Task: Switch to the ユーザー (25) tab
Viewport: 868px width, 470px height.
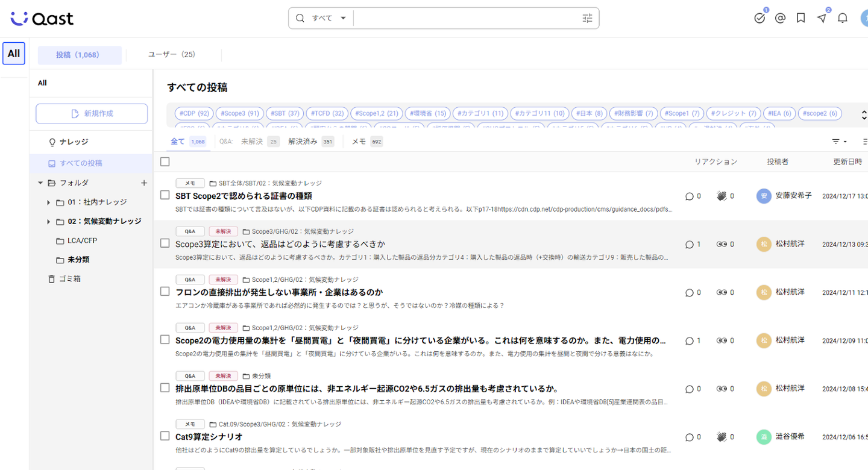Action: click(172, 54)
